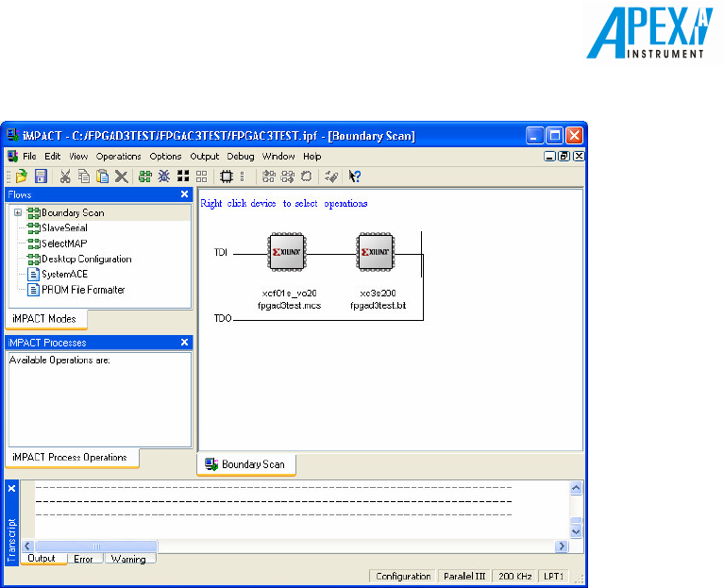Click the four black squares toolbar icon
This screenshot has width=724, height=588.
coord(183,176)
